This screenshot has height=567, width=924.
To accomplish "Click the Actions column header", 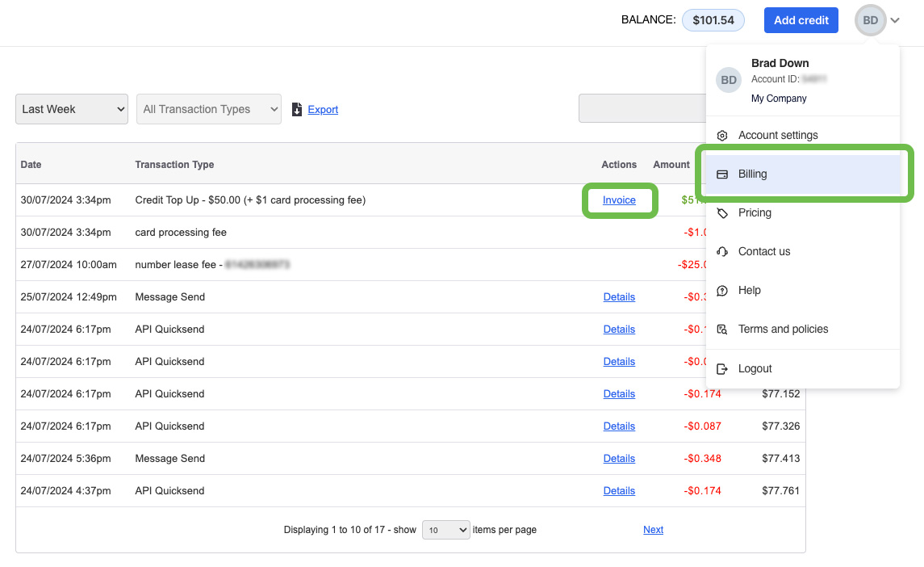I will pyautogui.click(x=619, y=165).
